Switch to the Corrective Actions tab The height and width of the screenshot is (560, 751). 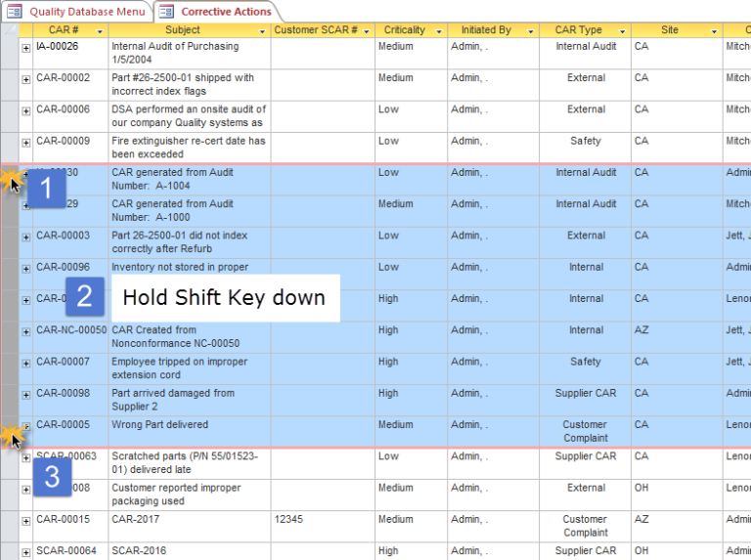pyautogui.click(x=225, y=12)
